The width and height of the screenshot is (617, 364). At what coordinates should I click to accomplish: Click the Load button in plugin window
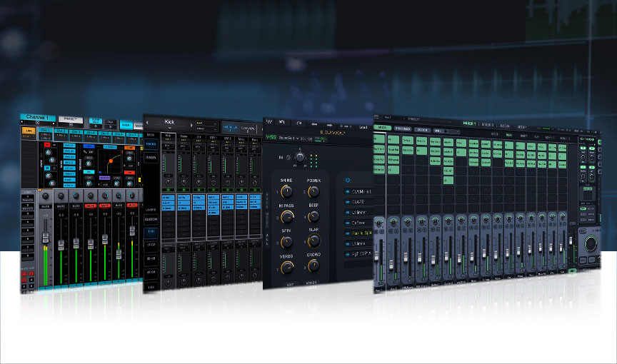[x=363, y=127]
